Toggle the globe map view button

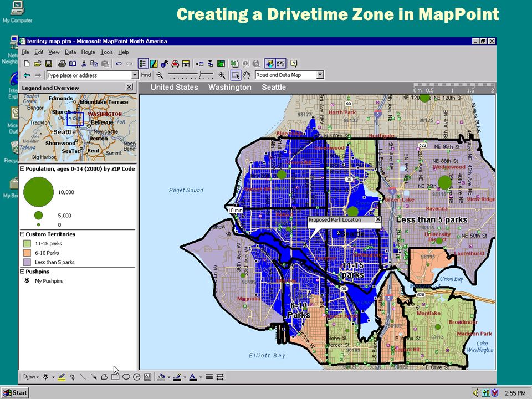[x=270, y=64]
